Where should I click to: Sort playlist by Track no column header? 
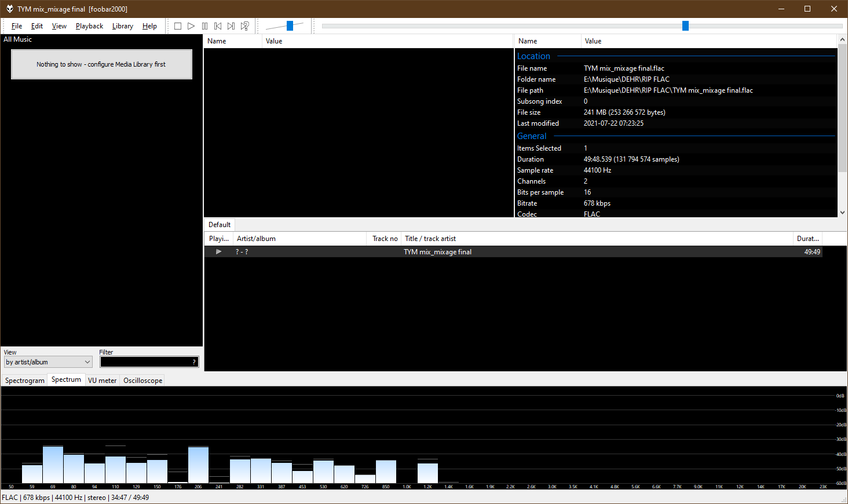click(385, 239)
